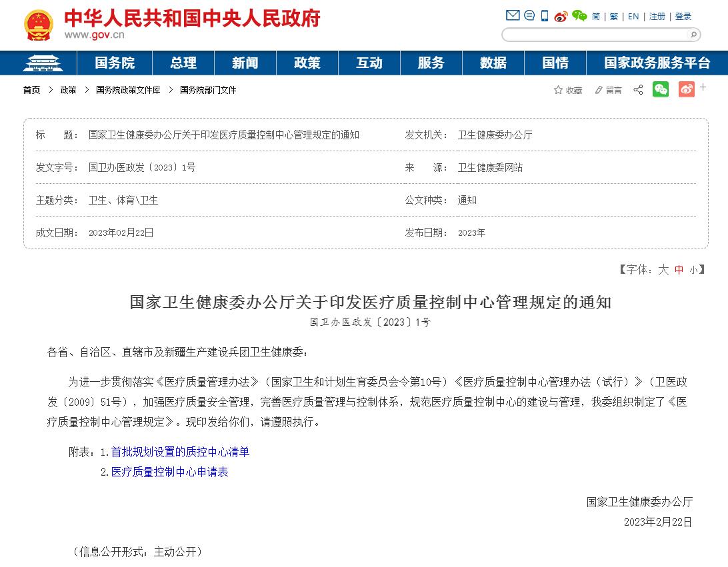Open the Weibo icon in top header

561,17
